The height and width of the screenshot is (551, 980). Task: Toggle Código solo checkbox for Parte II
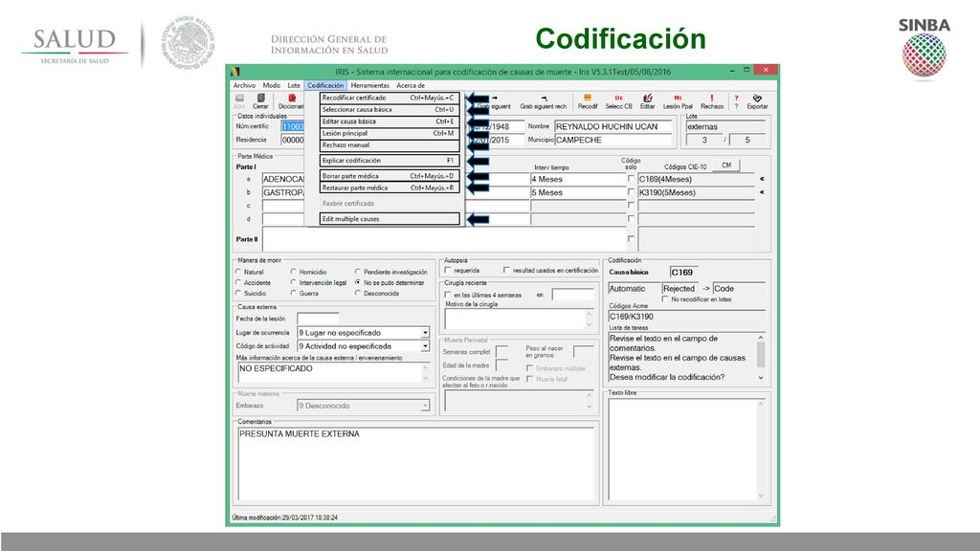(631, 238)
